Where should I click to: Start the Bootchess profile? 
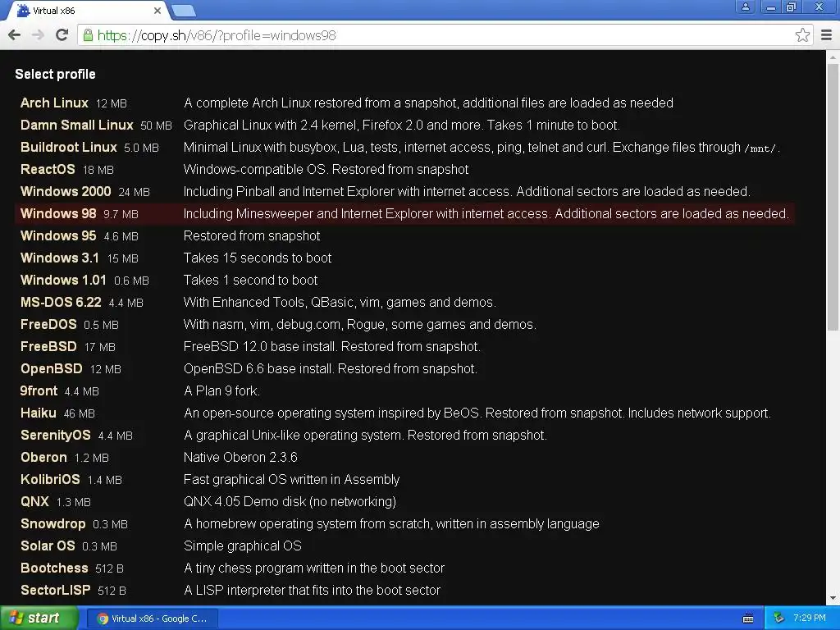pos(54,568)
